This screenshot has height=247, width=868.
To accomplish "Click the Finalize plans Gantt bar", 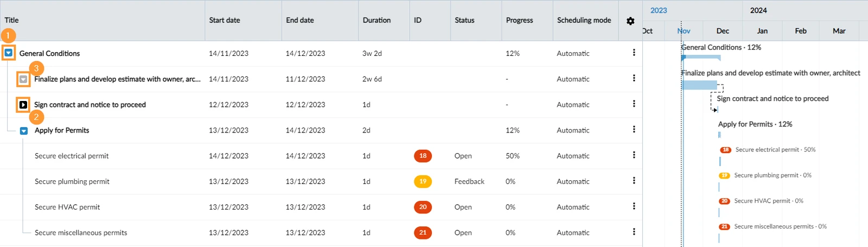I will (x=699, y=85).
